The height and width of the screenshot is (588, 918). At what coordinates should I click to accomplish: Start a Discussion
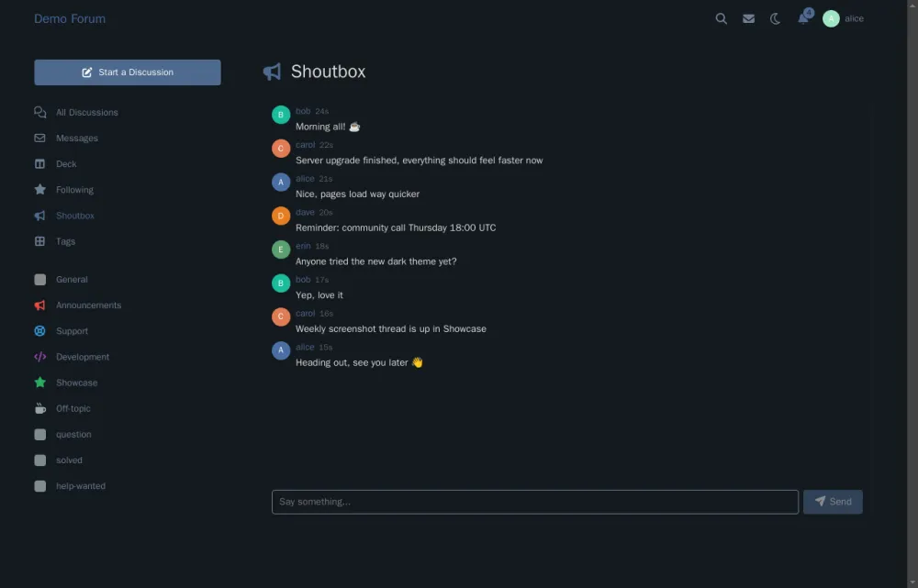127,72
